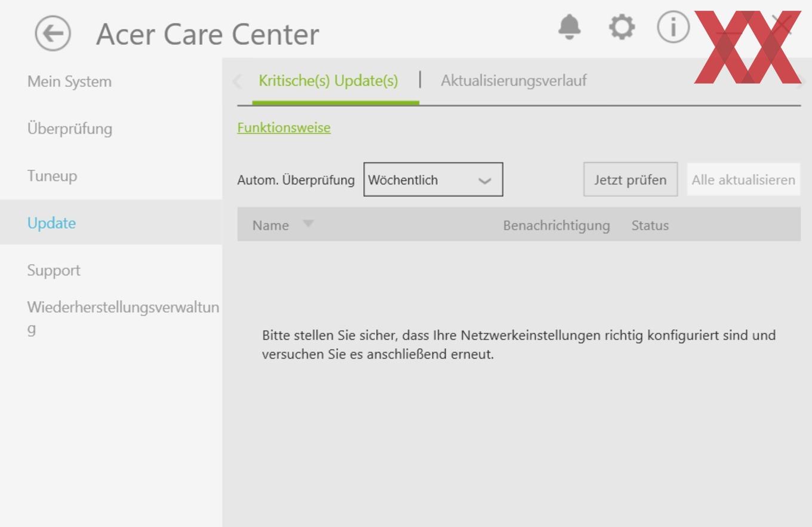
Task: Select Update in the sidebar
Action: point(111,222)
